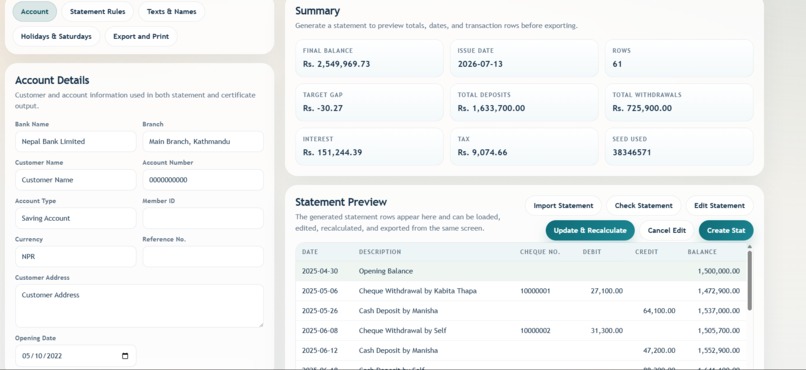Click cheque number 10000001
The image size is (806, 370).
535,291
